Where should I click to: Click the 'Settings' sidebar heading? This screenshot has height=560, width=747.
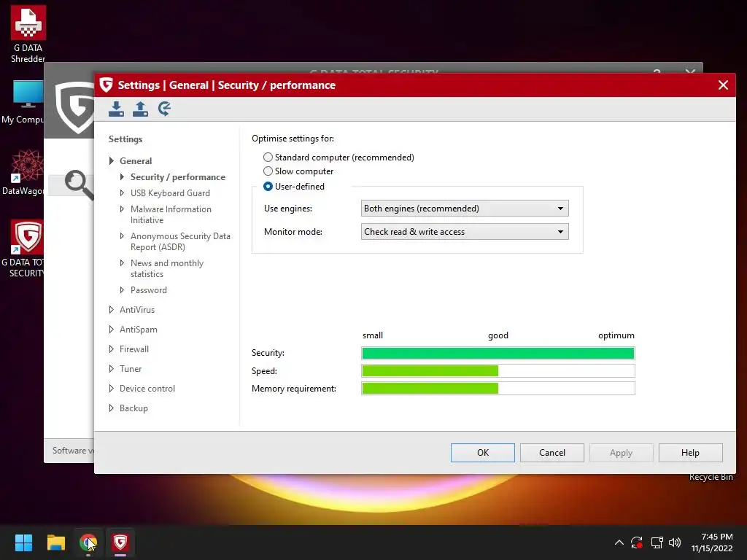coord(125,139)
